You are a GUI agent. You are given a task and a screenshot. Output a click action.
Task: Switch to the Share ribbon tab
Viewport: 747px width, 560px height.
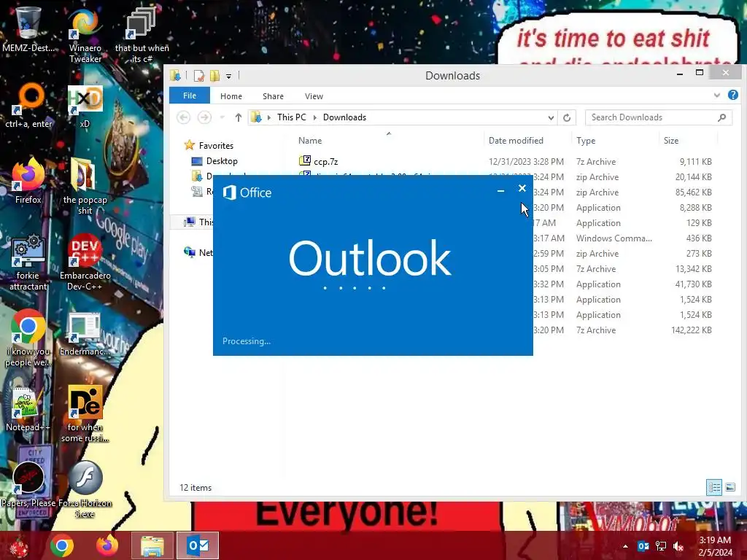click(x=273, y=96)
